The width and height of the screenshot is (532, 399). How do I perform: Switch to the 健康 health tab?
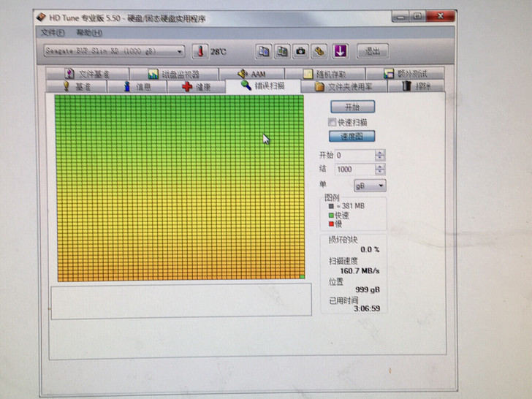pos(197,86)
